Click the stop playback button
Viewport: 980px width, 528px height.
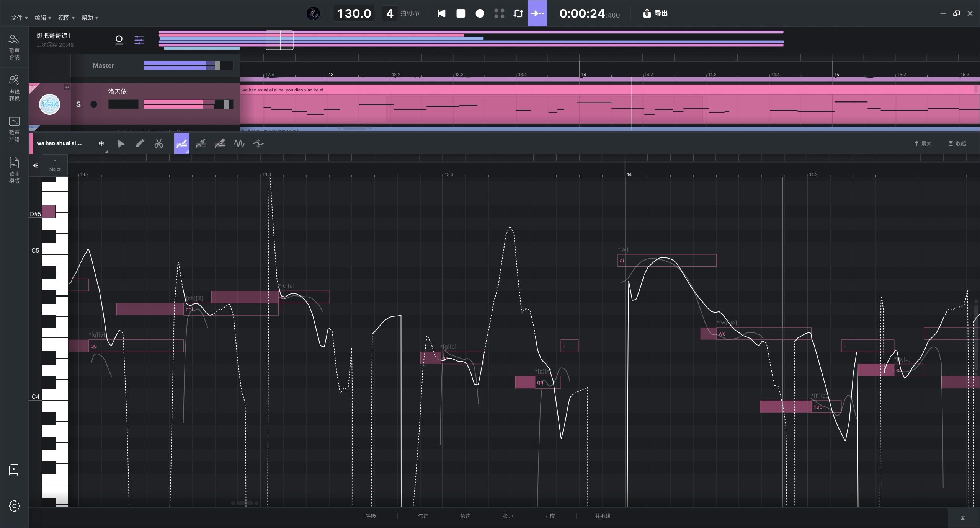click(461, 13)
